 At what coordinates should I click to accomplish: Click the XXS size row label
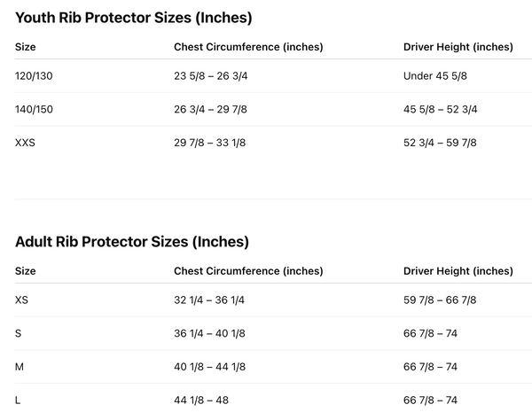point(25,143)
